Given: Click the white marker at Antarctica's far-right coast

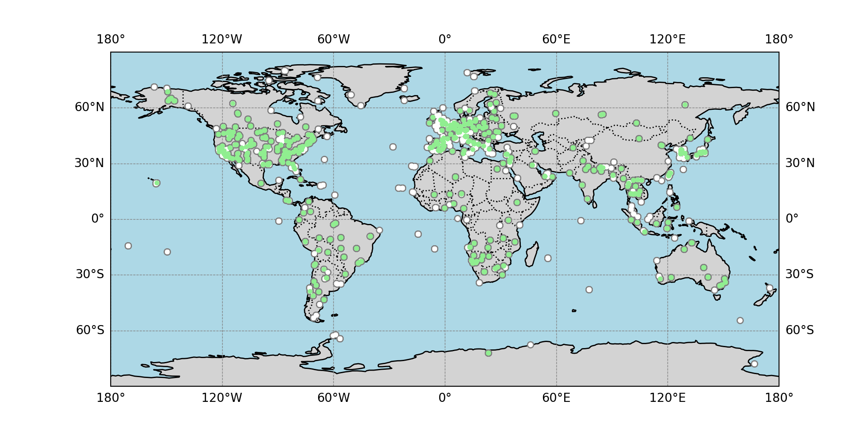Looking at the screenshot, I should (x=754, y=364).
